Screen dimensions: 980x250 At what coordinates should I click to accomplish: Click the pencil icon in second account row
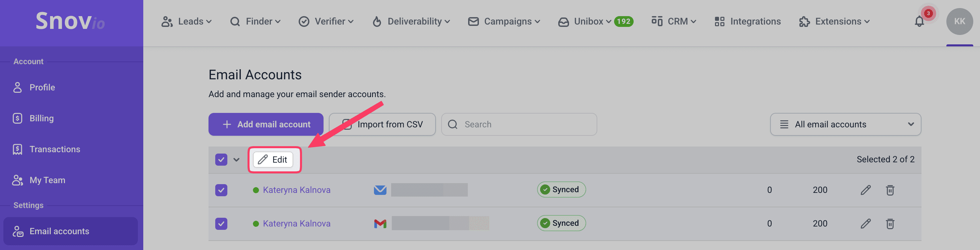pyautogui.click(x=866, y=223)
